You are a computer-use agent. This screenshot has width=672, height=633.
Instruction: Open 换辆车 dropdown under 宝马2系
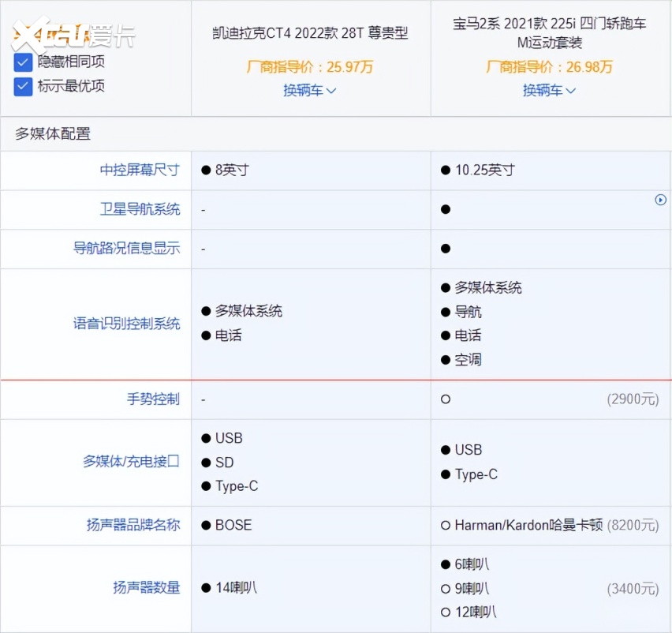click(x=549, y=90)
